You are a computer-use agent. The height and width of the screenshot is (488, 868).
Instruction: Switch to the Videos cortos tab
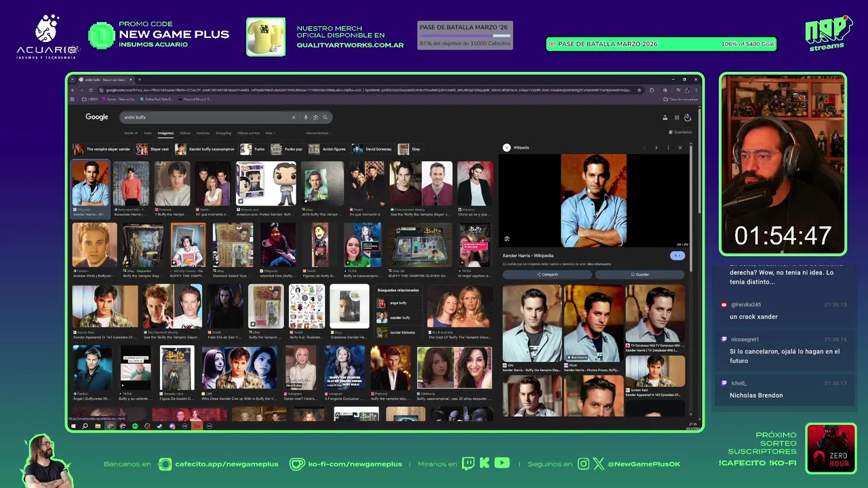[248, 133]
